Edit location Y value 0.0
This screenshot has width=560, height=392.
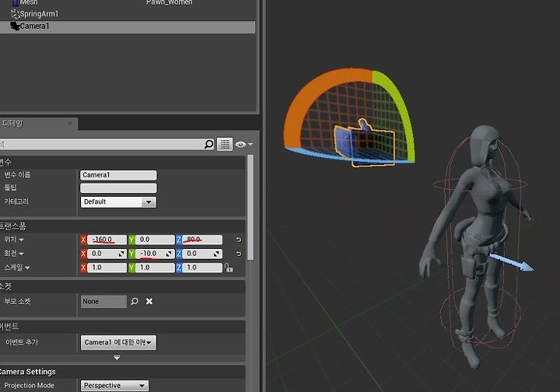coord(155,240)
